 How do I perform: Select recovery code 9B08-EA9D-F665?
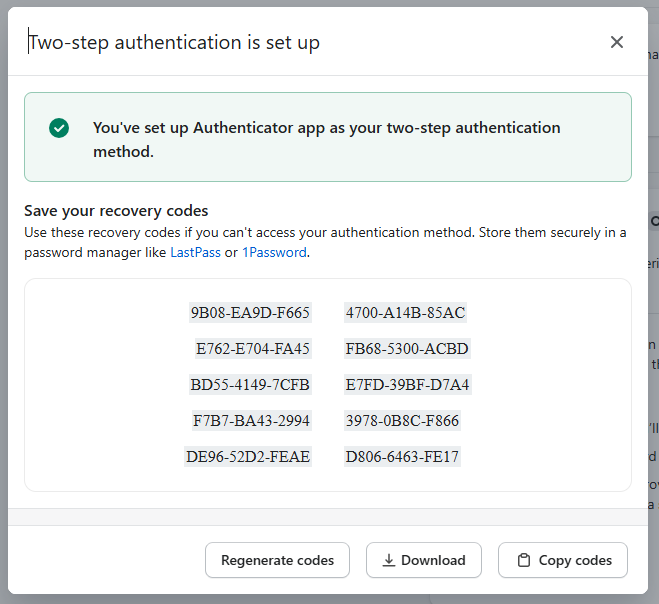tap(250, 313)
